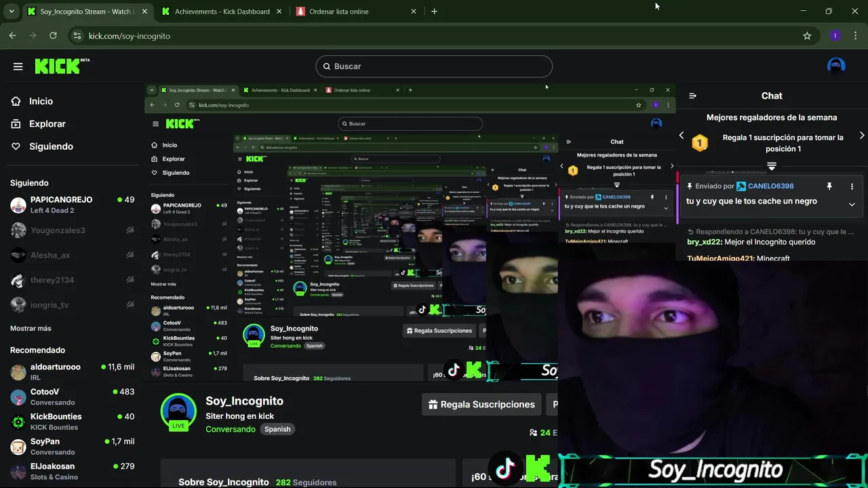Open Yougonzales3 offline channel
This screenshot has height=488, width=868.
pos(72,230)
